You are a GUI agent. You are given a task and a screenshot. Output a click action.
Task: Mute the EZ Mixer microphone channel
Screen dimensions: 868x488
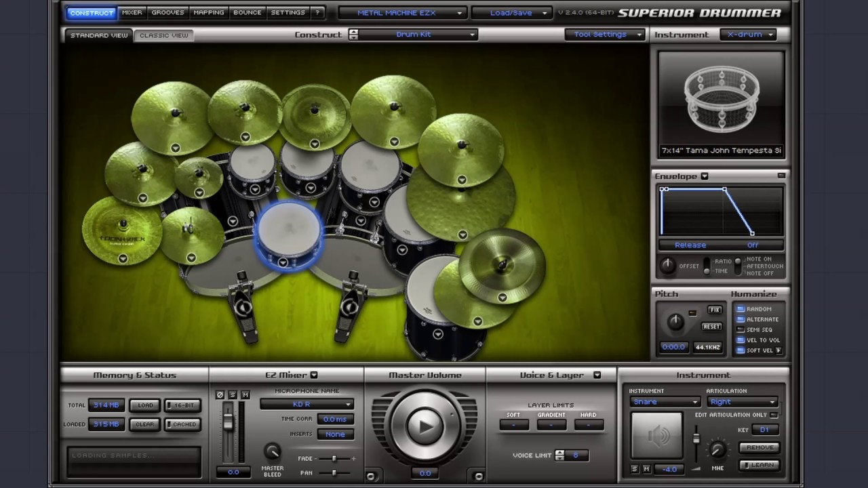pos(245,394)
